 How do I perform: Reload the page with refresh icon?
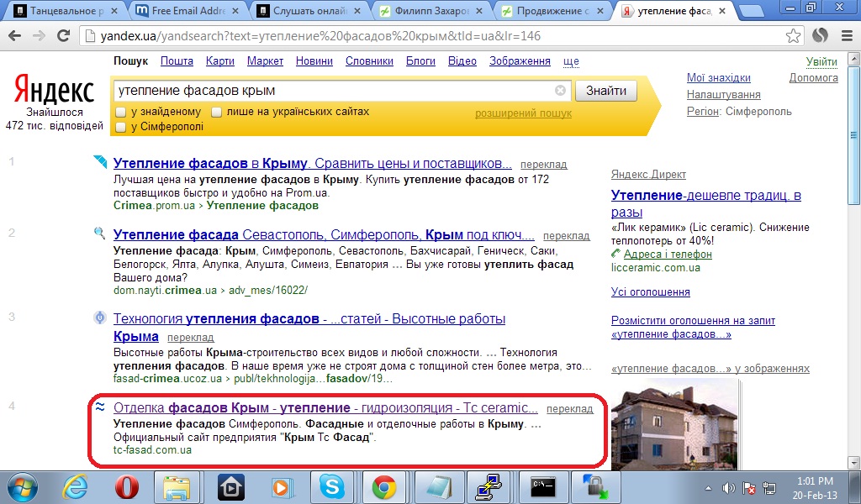[x=63, y=36]
